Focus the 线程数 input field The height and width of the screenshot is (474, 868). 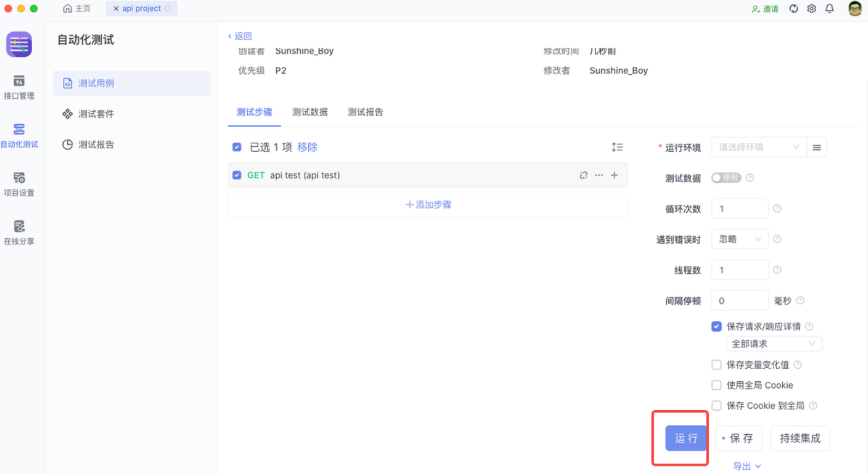click(x=740, y=269)
